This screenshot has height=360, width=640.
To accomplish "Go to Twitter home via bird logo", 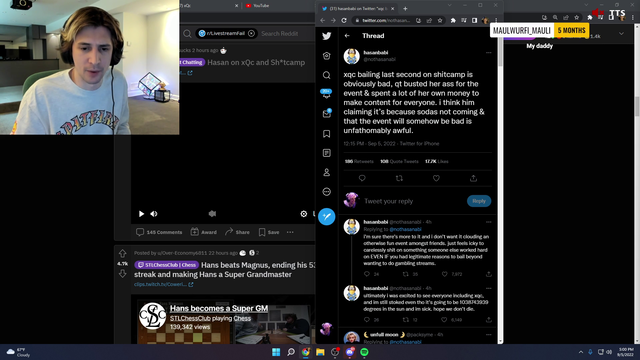I will pos(327,36).
